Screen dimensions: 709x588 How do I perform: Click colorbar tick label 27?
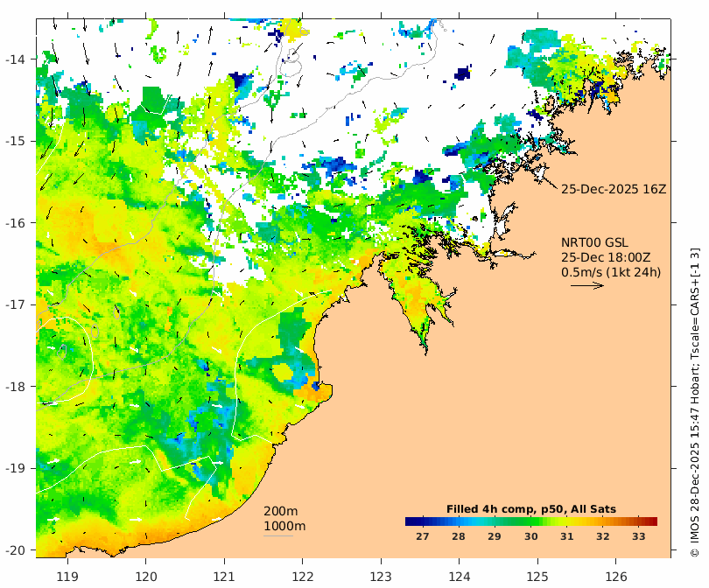pos(422,536)
